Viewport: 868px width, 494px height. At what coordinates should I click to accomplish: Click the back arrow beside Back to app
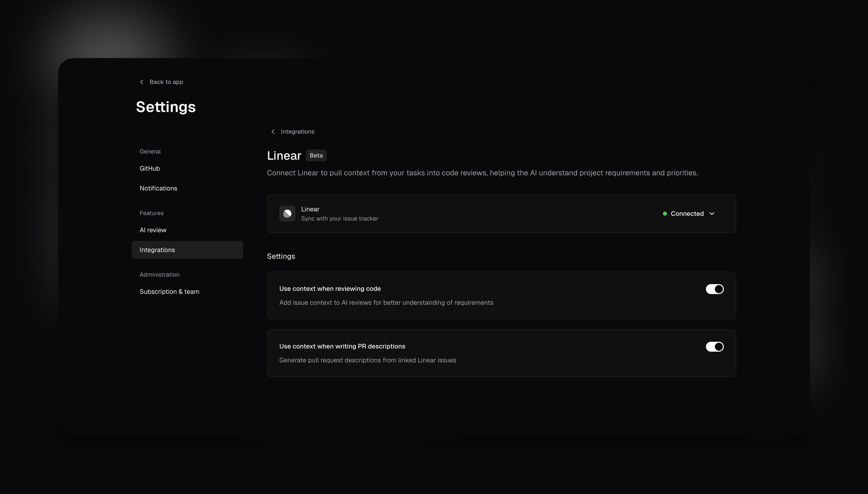[142, 82]
